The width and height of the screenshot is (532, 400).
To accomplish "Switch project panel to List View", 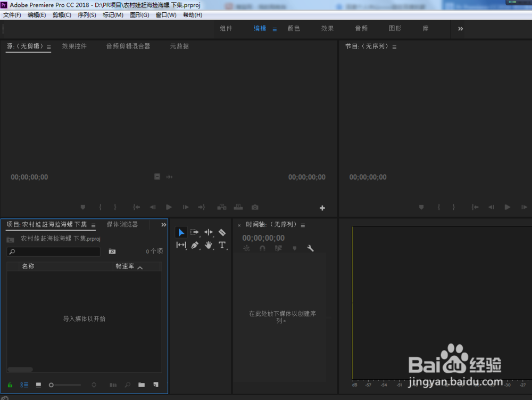I will 24,385.
